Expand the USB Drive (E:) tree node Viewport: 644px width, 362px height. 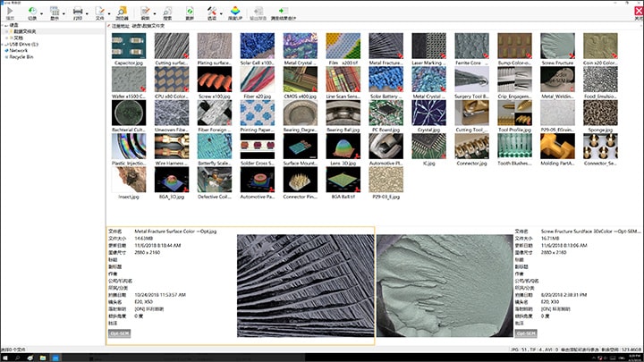(3, 43)
